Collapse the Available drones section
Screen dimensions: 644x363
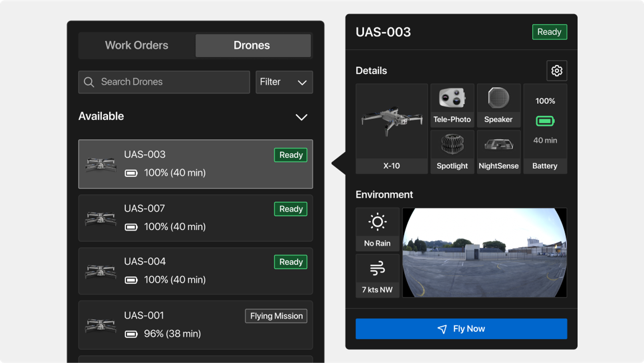(302, 117)
